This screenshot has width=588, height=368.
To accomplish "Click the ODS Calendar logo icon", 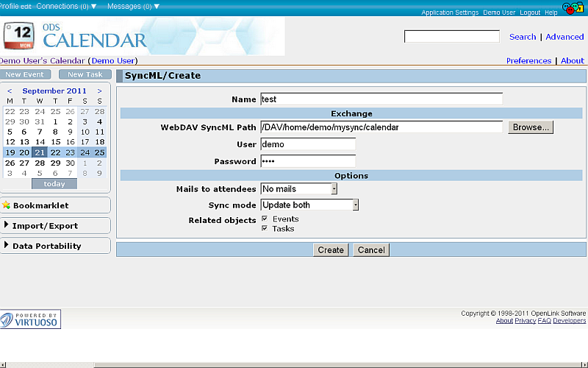I will (18, 36).
